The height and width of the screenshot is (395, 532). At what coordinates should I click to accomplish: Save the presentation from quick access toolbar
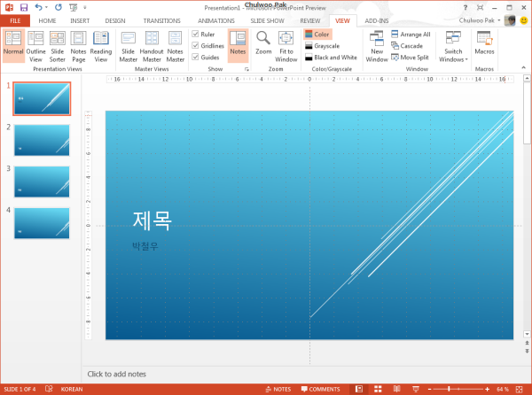tap(24, 7)
